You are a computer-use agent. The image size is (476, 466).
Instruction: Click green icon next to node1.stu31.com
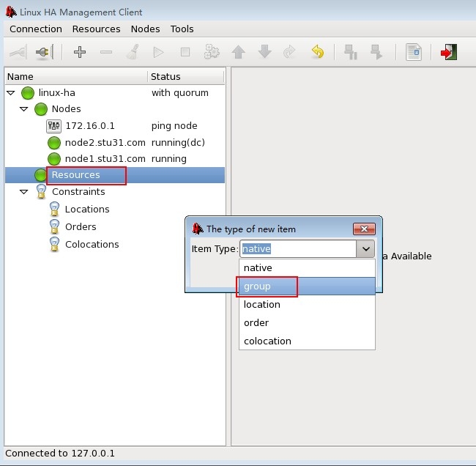54,159
